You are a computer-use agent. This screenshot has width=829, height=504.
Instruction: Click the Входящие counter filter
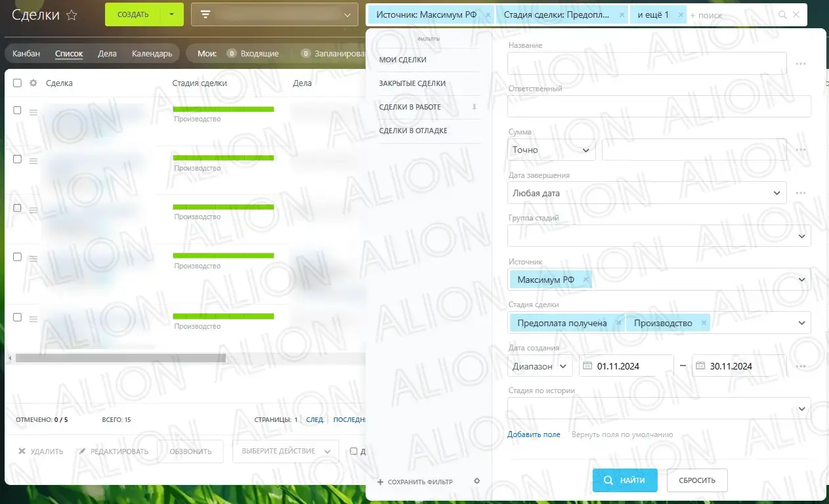click(253, 54)
